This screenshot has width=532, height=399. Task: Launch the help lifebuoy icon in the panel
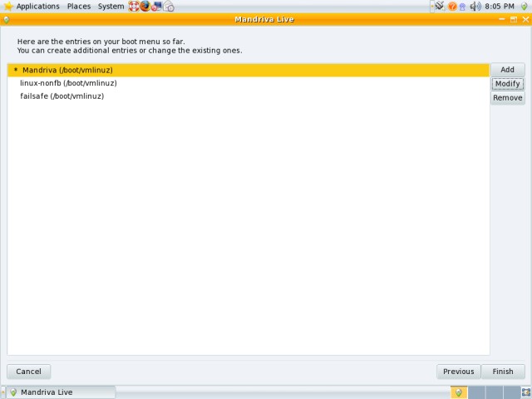pyautogui.click(x=134, y=6)
